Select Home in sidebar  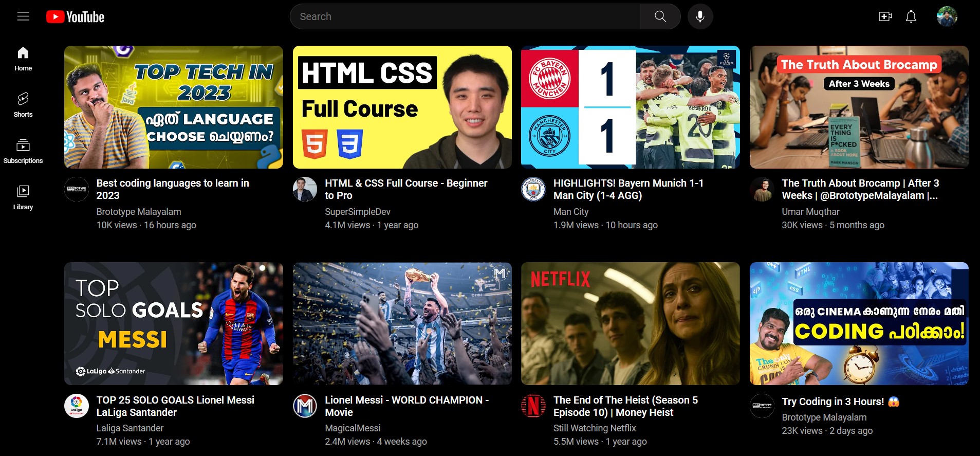coord(23,59)
